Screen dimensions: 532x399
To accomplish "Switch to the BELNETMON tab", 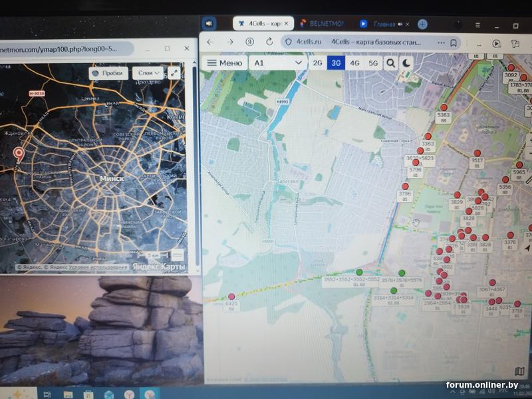I will [x=323, y=24].
